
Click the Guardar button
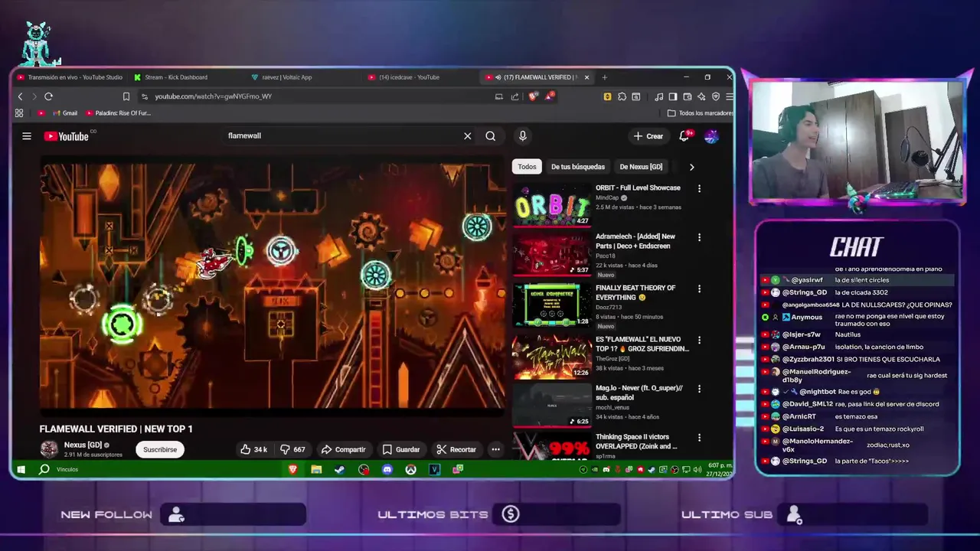pyautogui.click(x=401, y=449)
